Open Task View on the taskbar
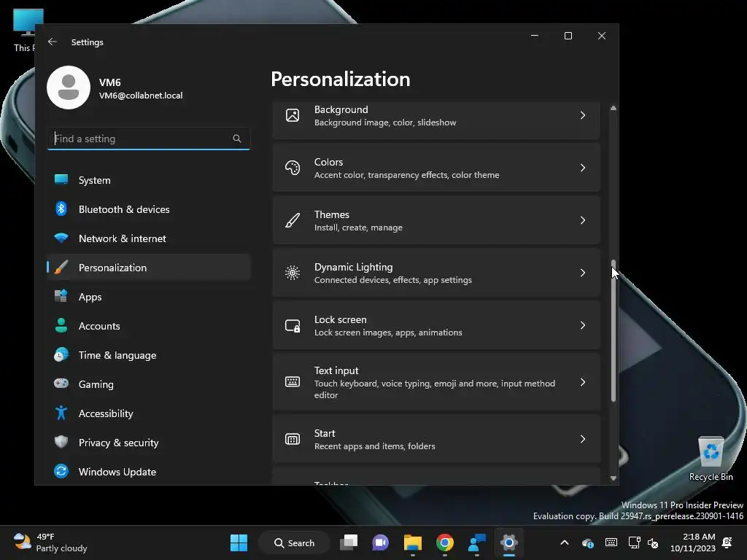 (349, 542)
